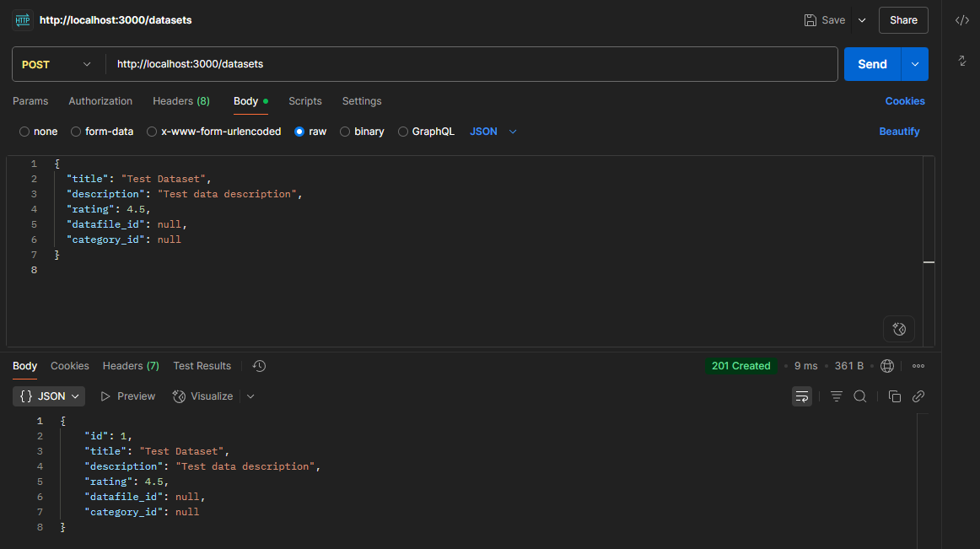Copy the response body to clipboard
This screenshot has height=549, width=980.
pyautogui.click(x=894, y=396)
